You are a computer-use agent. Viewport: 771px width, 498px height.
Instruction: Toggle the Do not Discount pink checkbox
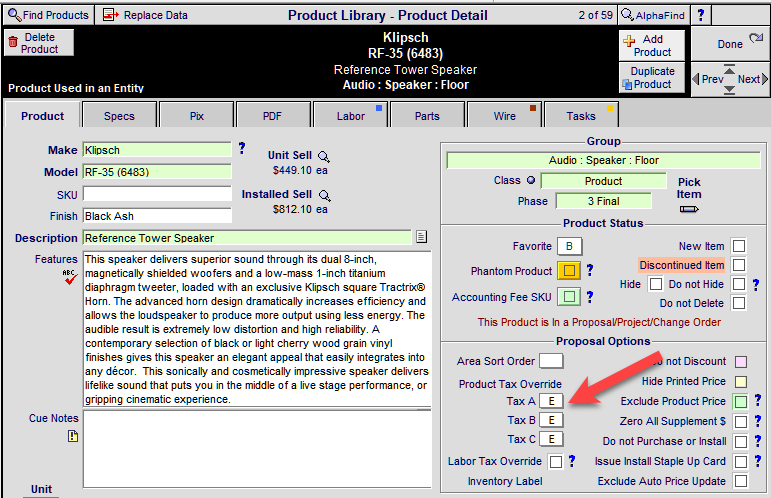(x=741, y=362)
